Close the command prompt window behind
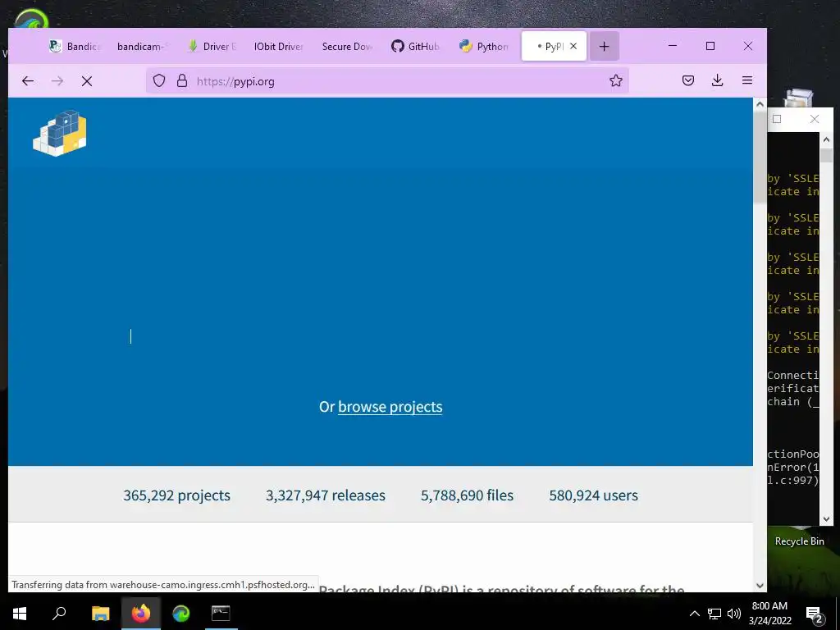Image resolution: width=840 pixels, height=630 pixels. tap(815, 119)
